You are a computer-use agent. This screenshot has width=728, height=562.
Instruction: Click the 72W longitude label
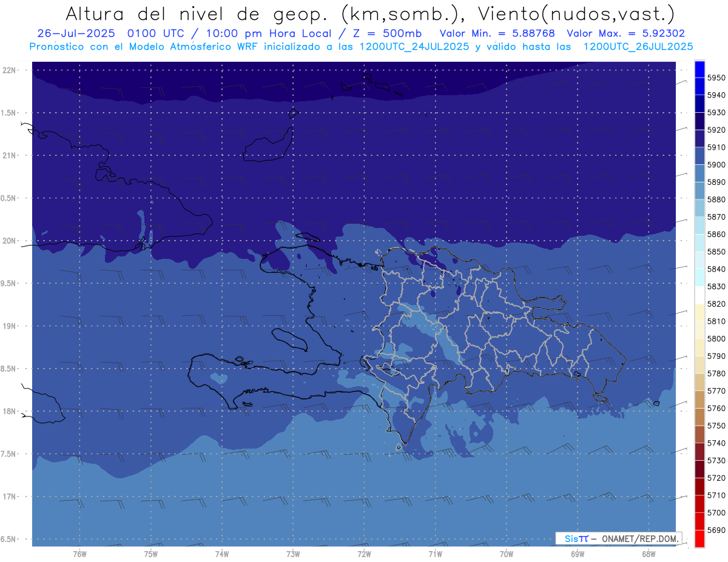click(363, 554)
